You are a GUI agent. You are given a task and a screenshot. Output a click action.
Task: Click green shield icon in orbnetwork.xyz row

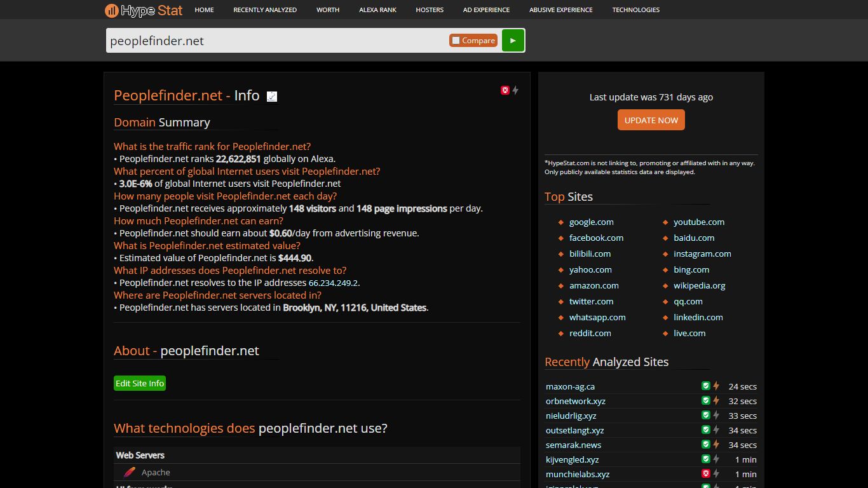pos(705,400)
